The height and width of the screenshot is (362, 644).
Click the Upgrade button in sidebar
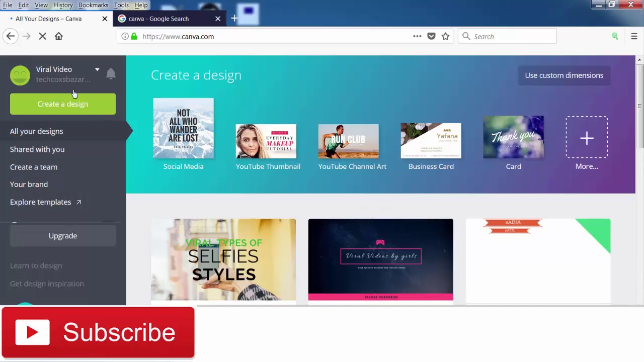pos(63,236)
